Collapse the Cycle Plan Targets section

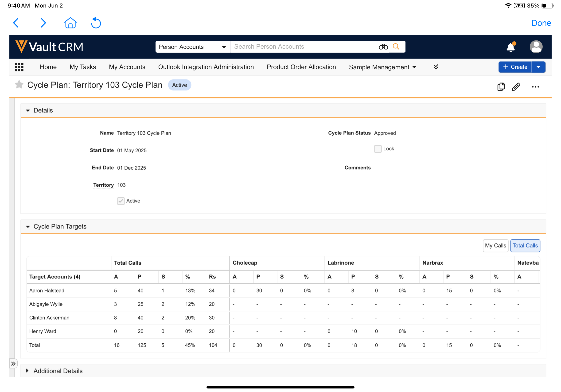pos(28,227)
